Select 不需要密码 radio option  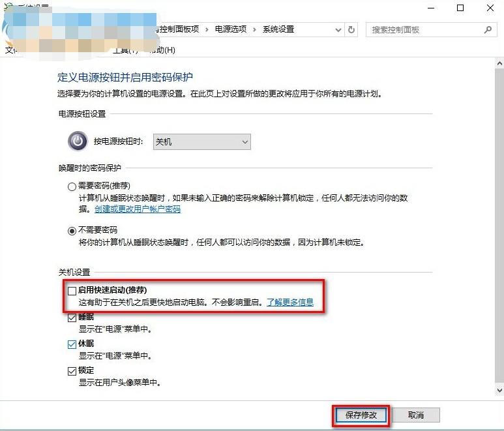click(72, 231)
